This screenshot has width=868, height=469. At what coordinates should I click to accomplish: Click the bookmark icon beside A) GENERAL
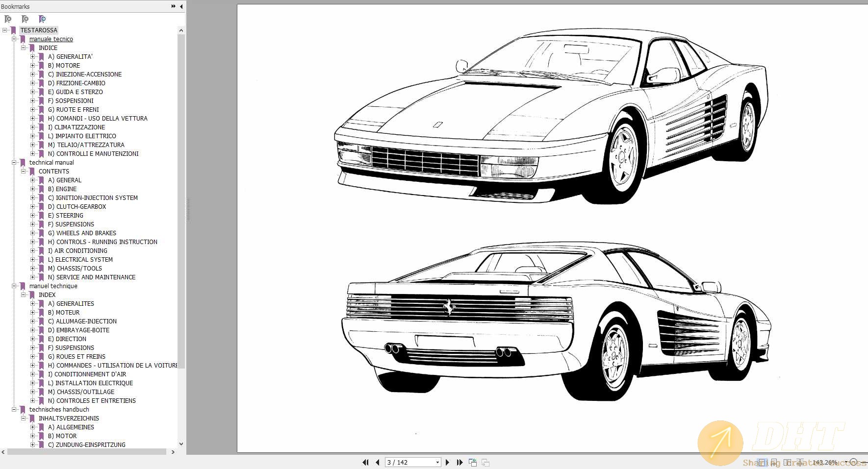click(x=41, y=180)
